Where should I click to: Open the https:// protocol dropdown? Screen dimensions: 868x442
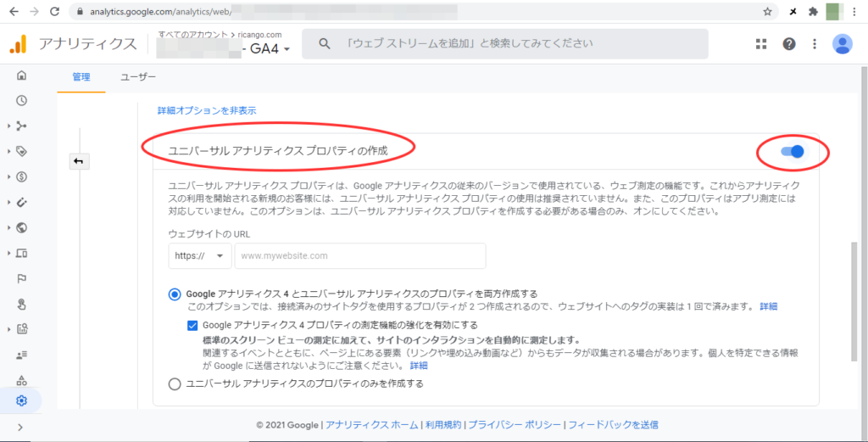pyautogui.click(x=200, y=256)
